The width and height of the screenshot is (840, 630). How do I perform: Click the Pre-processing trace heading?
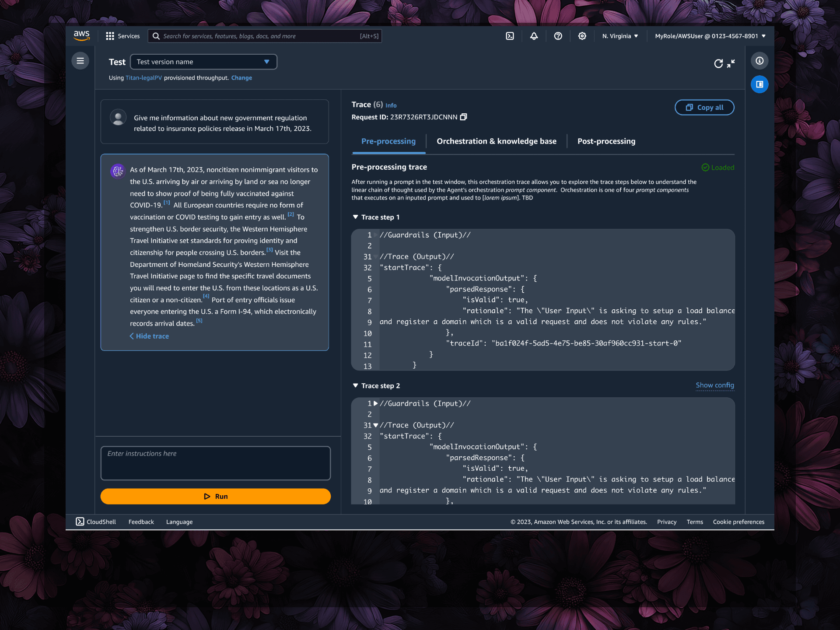389,167
